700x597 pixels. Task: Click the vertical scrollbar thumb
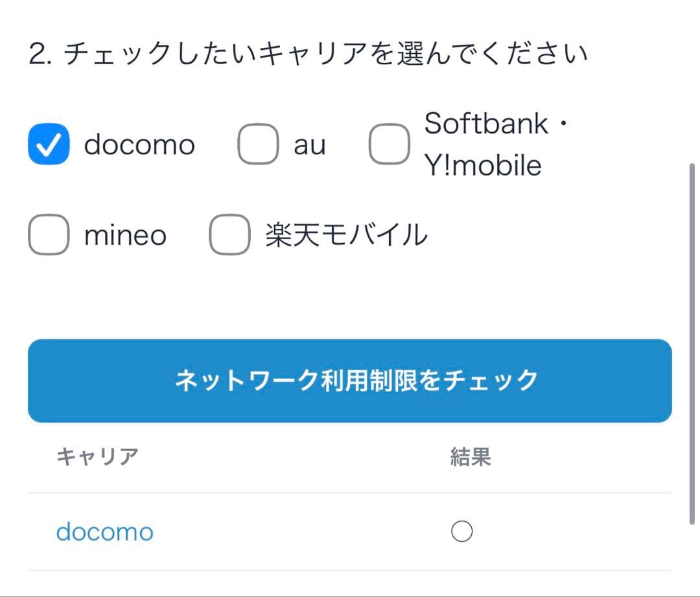point(692,344)
